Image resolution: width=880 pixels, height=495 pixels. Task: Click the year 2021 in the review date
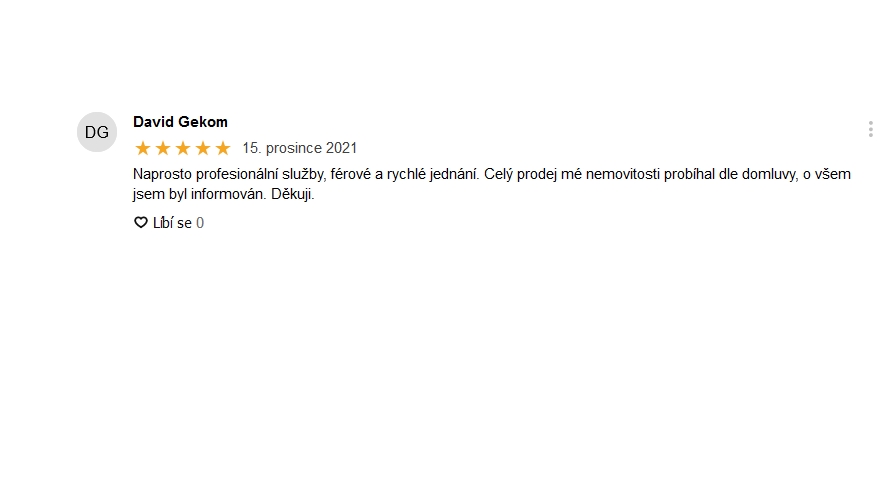(x=341, y=148)
